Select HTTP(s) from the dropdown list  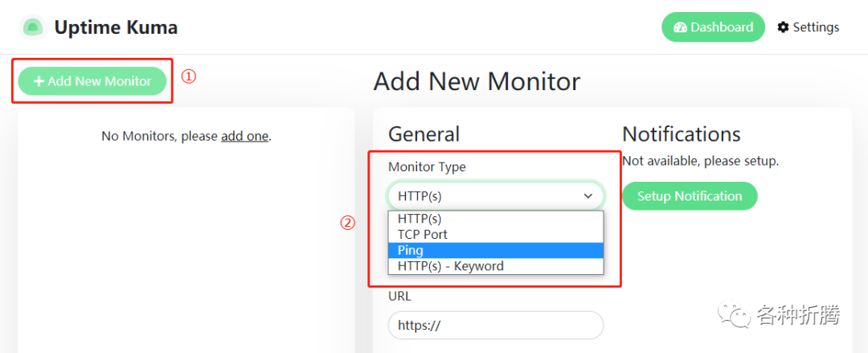(420, 219)
